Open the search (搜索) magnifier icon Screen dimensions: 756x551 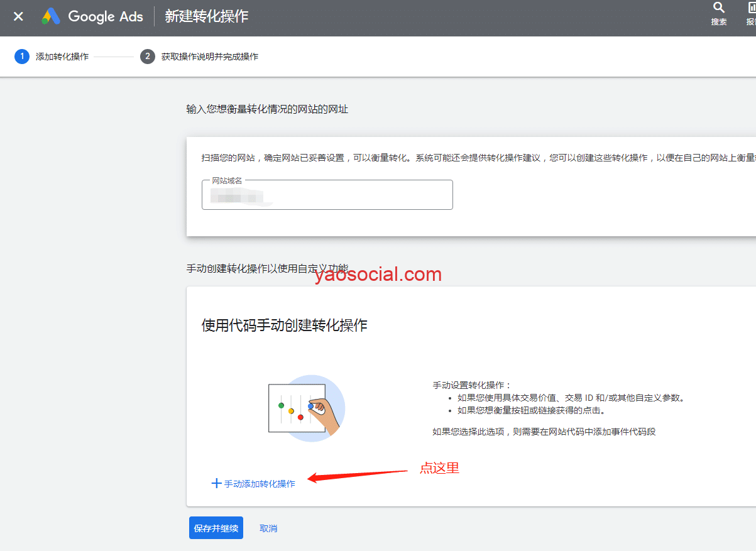click(718, 8)
